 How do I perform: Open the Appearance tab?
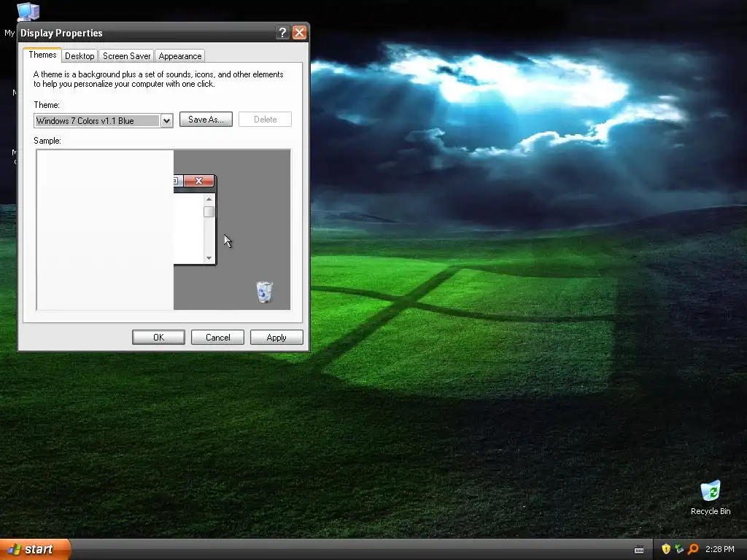coord(180,55)
